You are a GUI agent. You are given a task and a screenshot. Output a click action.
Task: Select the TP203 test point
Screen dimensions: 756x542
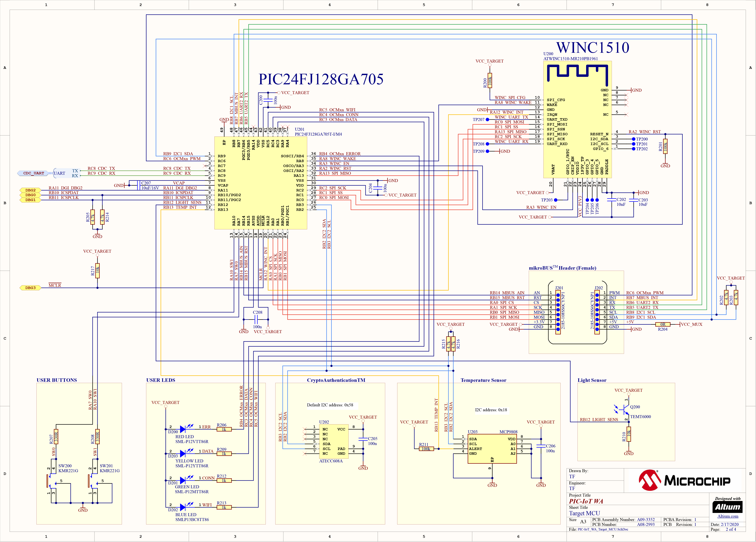coord(556,200)
